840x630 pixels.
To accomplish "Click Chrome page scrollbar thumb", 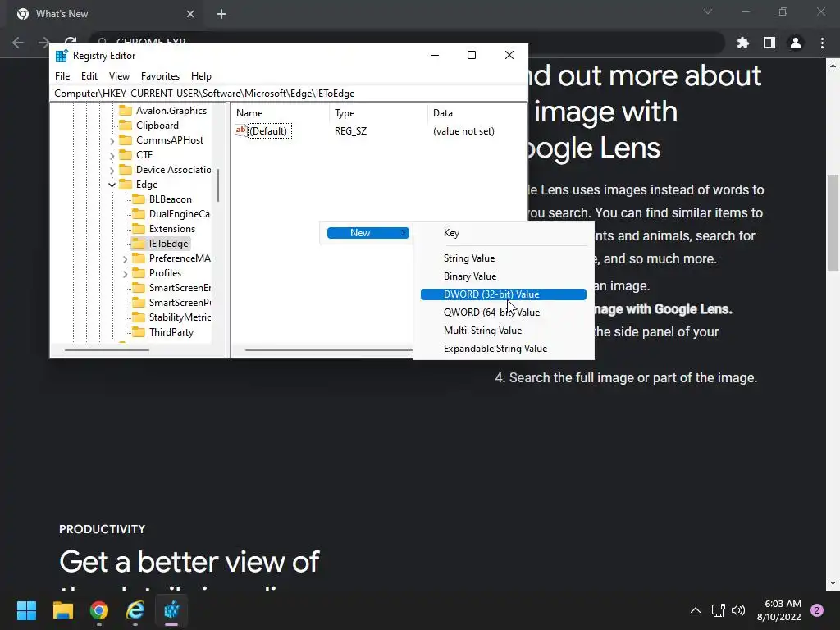I will pos(833,223).
